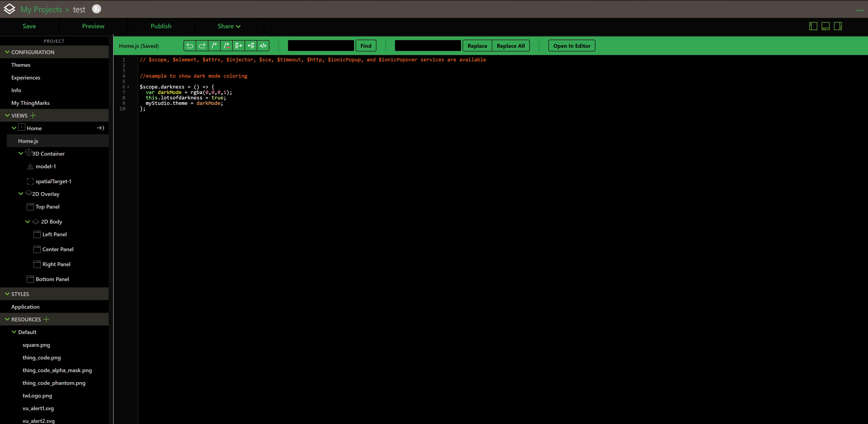Image resolution: width=868 pixels, height=424 pixels.
Task: Toggle the left pane layout
Action: pos(813,26)
